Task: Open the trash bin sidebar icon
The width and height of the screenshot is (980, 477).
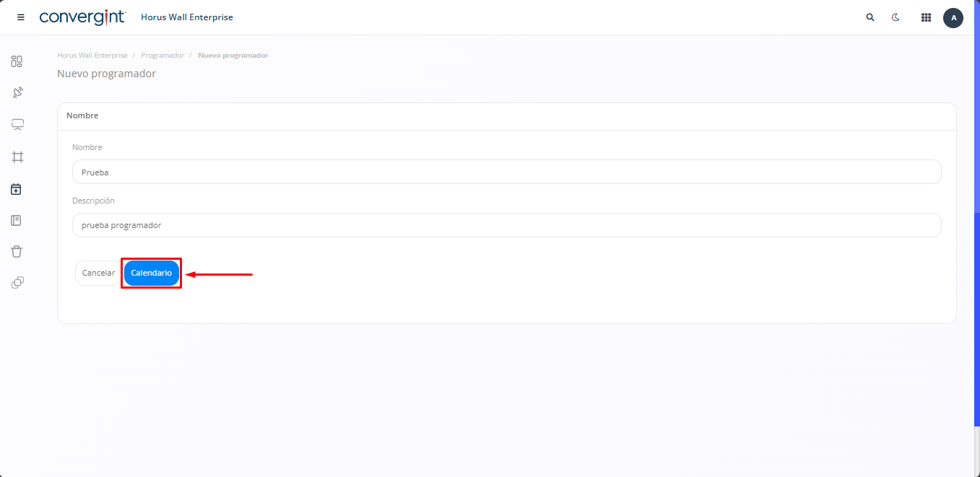Action: [17, 251]
